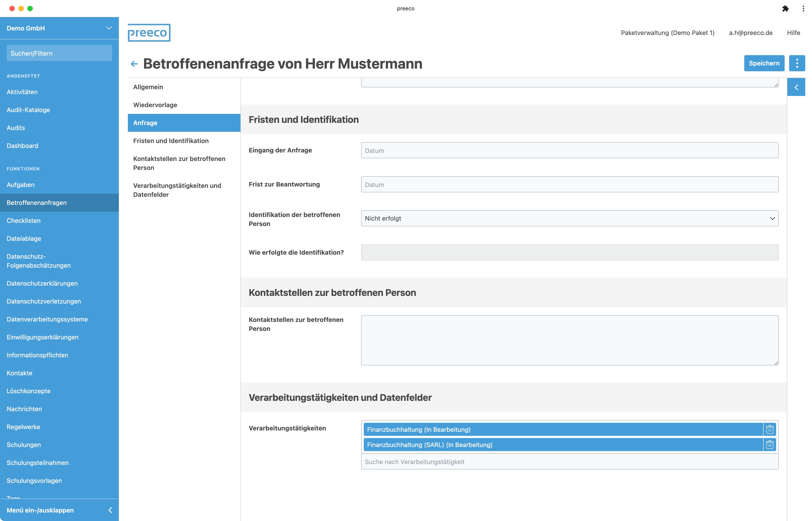This screenshot has width=812, height=521.
Task: Switch to Fristen und Identifikation section
Action: pos(171,141)
